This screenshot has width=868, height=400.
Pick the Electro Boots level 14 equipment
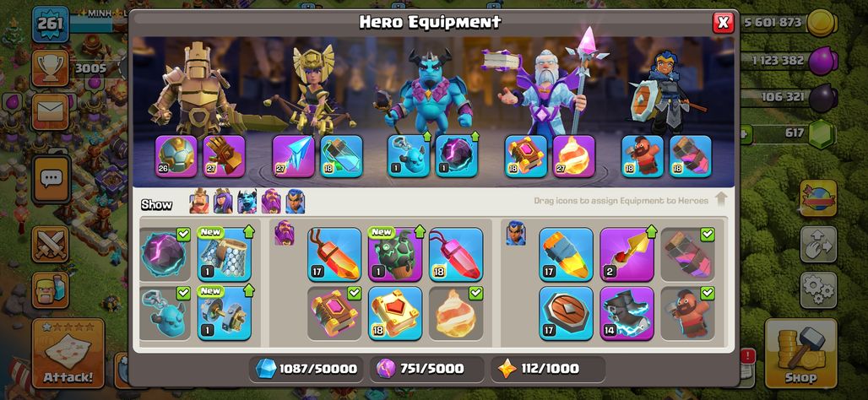627,313
